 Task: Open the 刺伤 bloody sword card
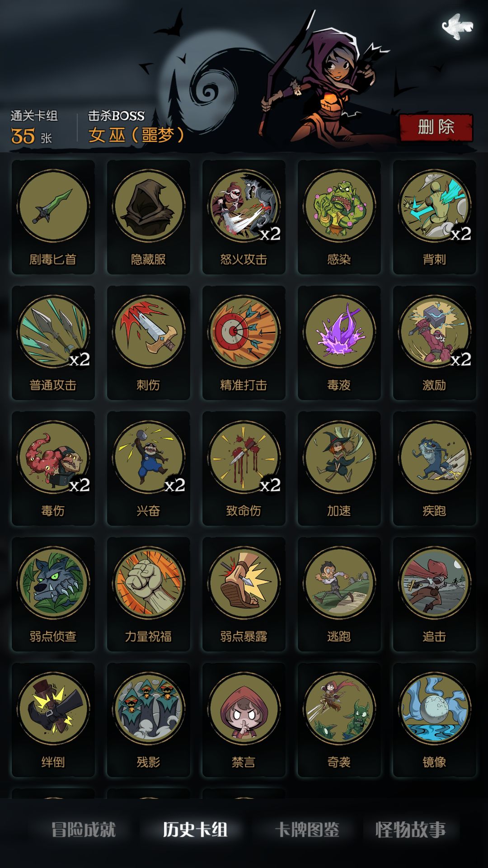(x=149, y=343)
